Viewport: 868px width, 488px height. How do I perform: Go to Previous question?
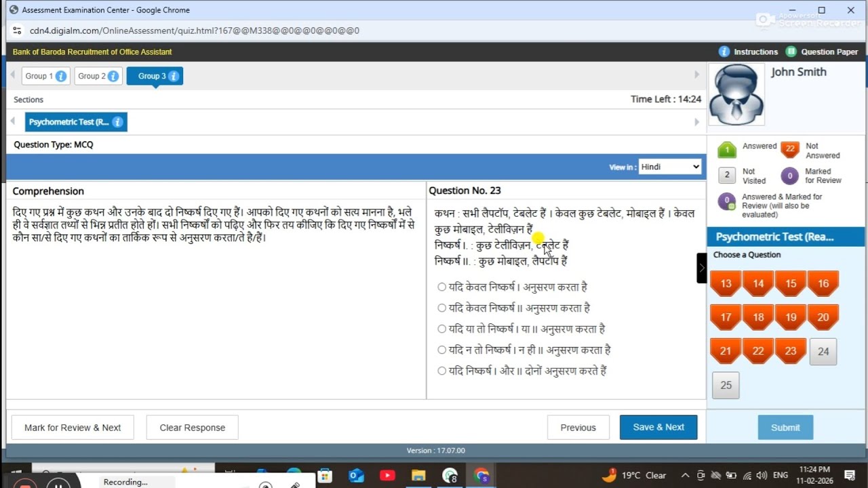tap(578, 428)
